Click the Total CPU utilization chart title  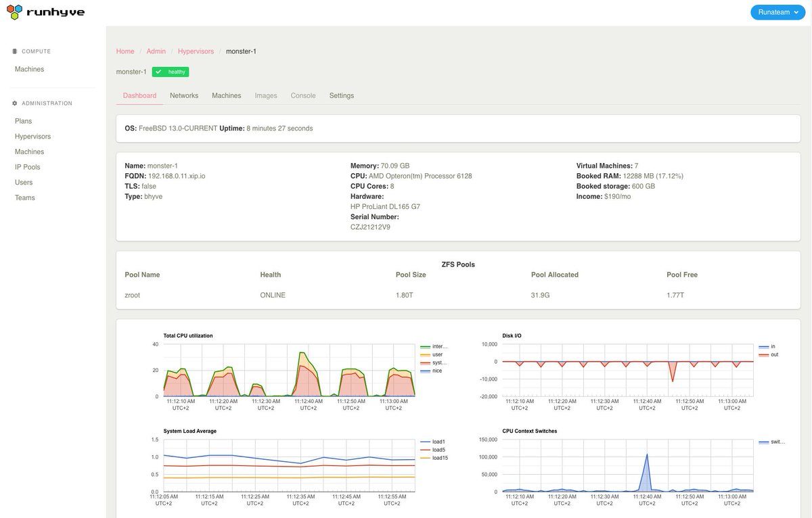click(x=188, y=336)
